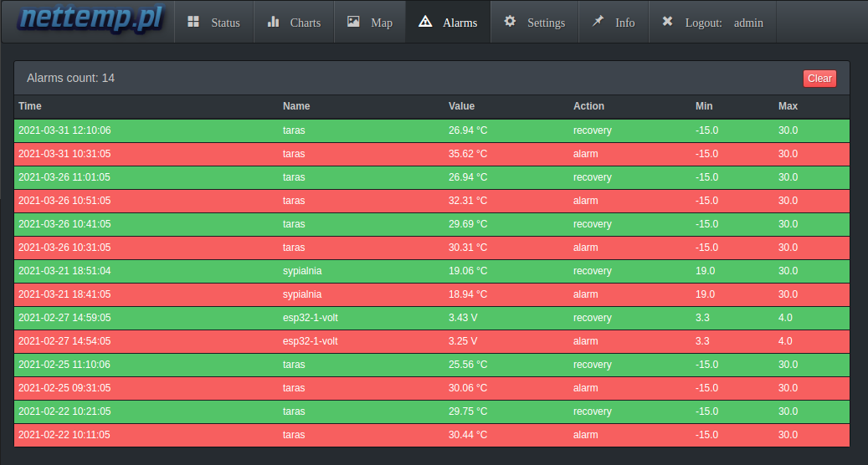Image resolution: width=868 pixels, height=465 pixels.
Task: Click the value 3.43 V
Action: tap(463, 318)
